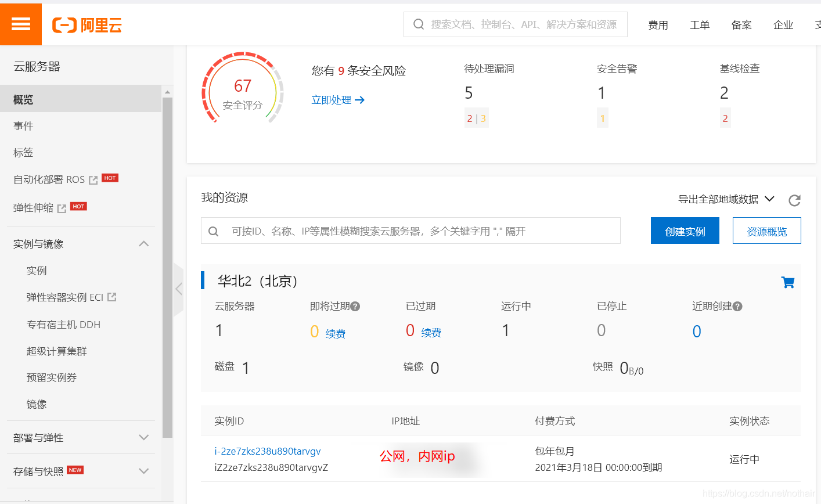Viewport: 821px width, 504px height.
Task: Open 镜像 in the sidebar
Action: coord(37,404)
